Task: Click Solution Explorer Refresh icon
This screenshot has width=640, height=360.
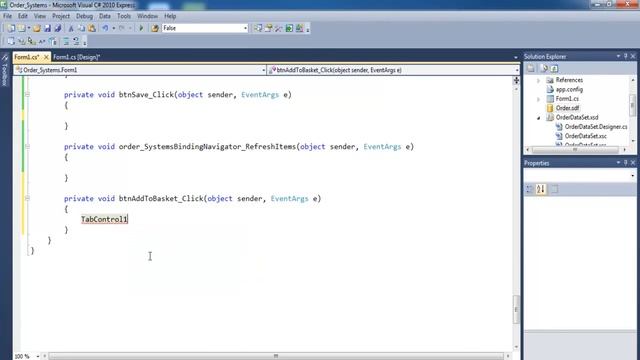Action: point(554,69)
